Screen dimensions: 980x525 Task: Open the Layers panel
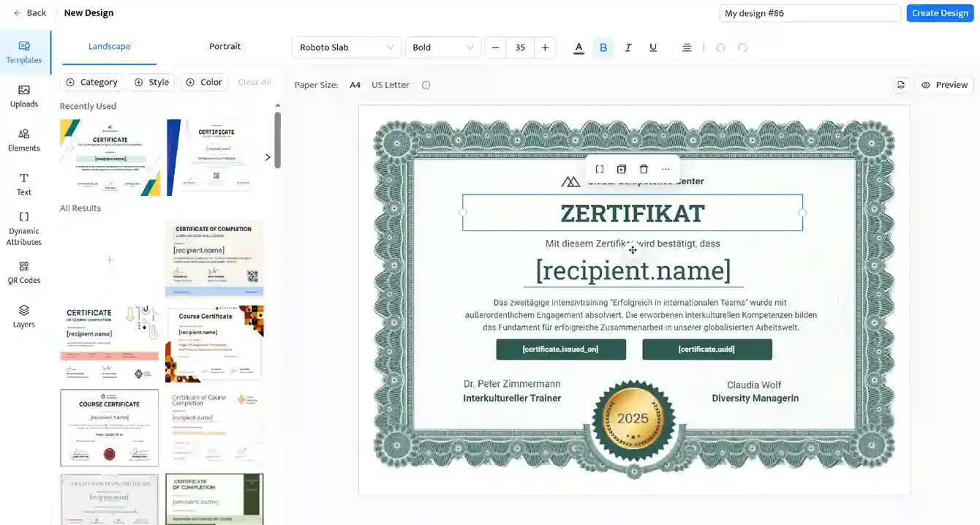24,316
